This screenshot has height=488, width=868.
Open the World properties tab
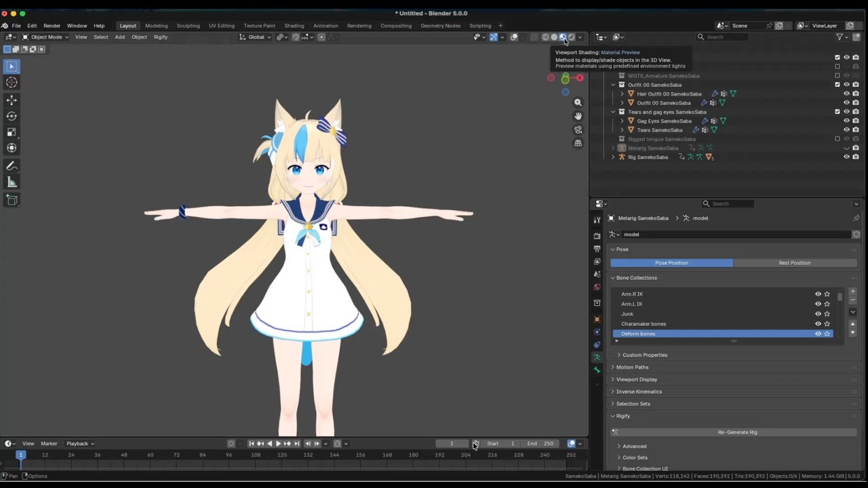(x=597, y=287)
